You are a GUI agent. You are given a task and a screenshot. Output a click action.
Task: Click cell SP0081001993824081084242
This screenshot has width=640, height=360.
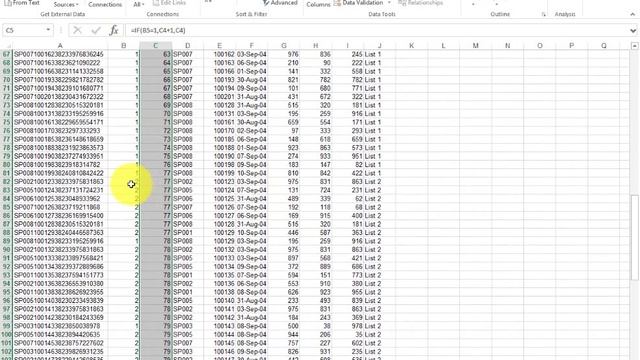[x=60, y=173]
